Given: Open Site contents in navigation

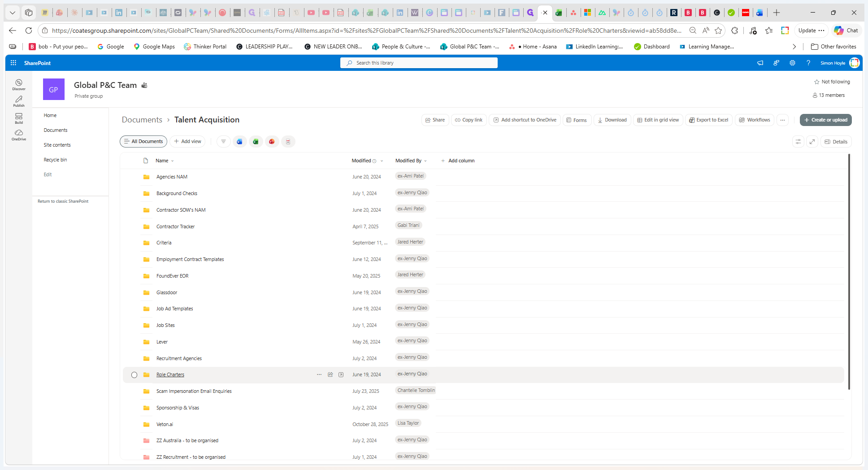Looking at the screenshot, I should tap(57, 145).
